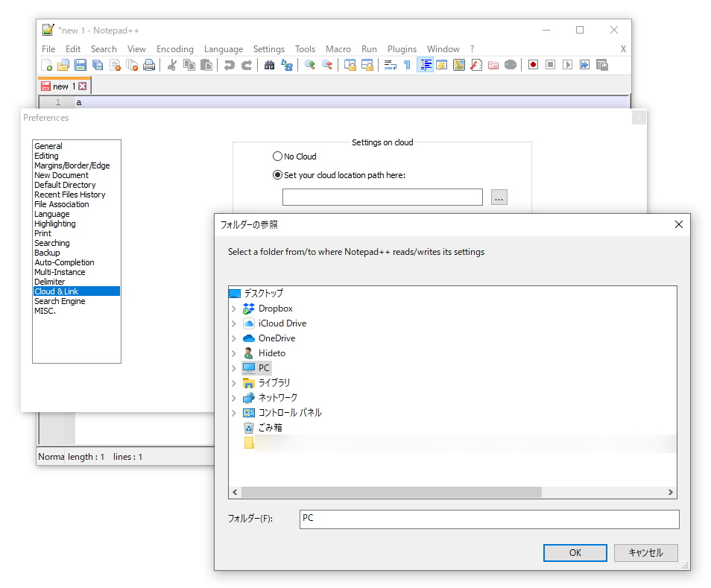The width and height of the screenshot is (711, 588).
Task: Click Run macro multiple times icon
Action: click(584, 66)
